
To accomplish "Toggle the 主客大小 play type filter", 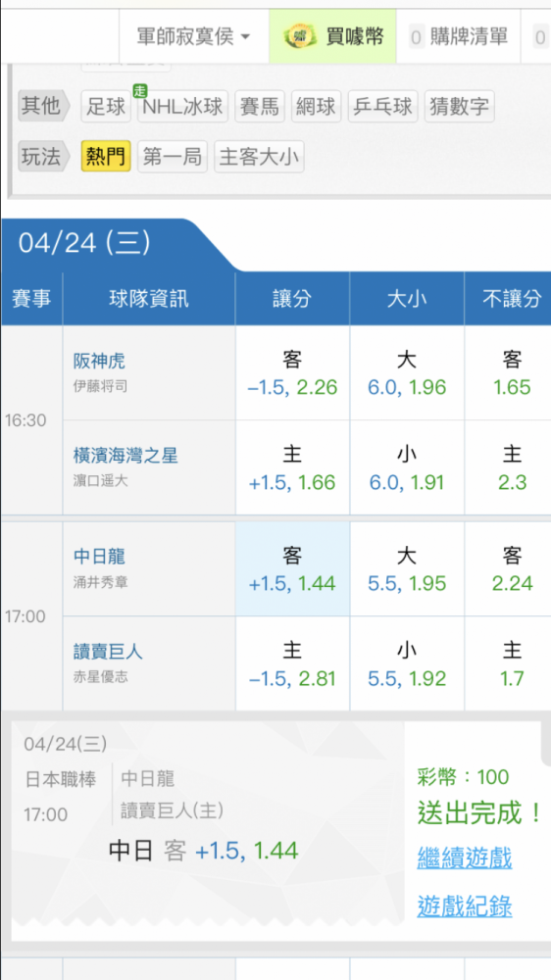I will pyautogui.click(x=259, y=156).
